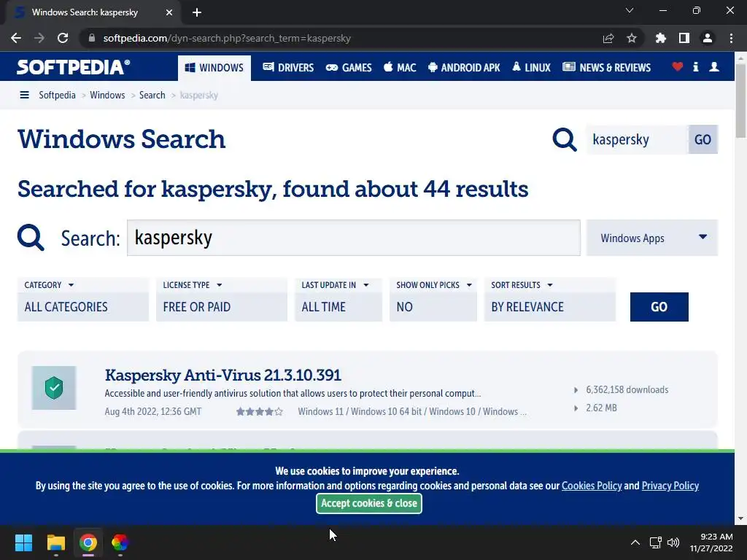Open the Chrome extensions puzzle icon
This screenshot has width=747, height=560.
pyautogui.click(x=660, y=38)
